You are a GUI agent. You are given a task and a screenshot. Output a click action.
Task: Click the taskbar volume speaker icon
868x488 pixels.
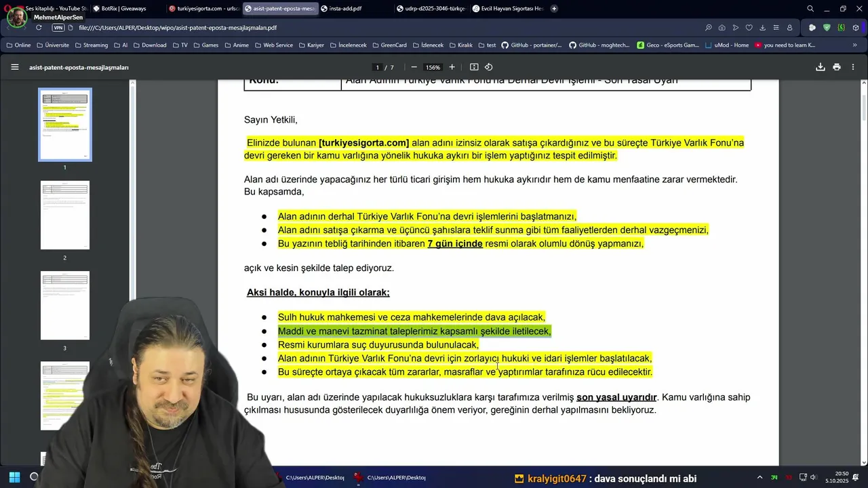[x=813, y=477]
